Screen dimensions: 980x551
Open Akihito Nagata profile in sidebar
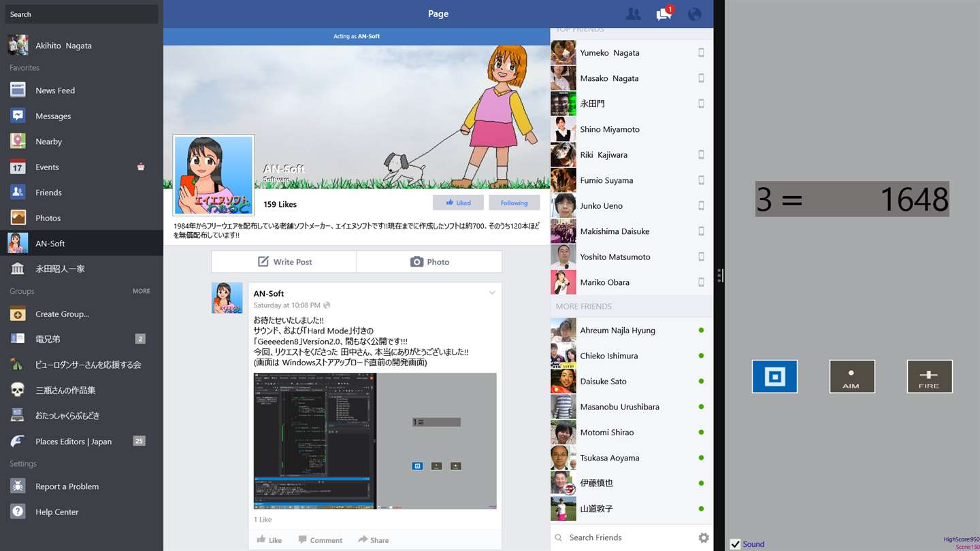pyautogui.click(x=82, y=46)
